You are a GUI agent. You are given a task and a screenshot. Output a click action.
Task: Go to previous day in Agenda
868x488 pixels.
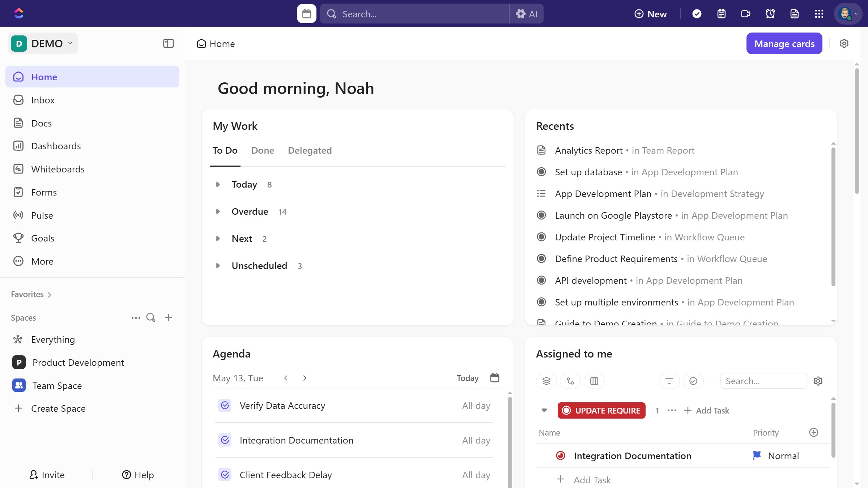286,378
